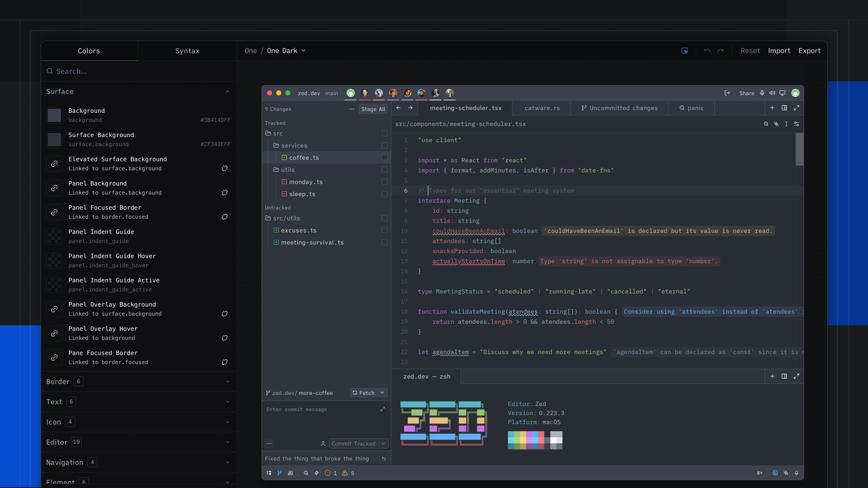The image size is (868, 488).
Task: Toggle the src folder checkbox in Tracked changes
Action: tap(384, 133)
